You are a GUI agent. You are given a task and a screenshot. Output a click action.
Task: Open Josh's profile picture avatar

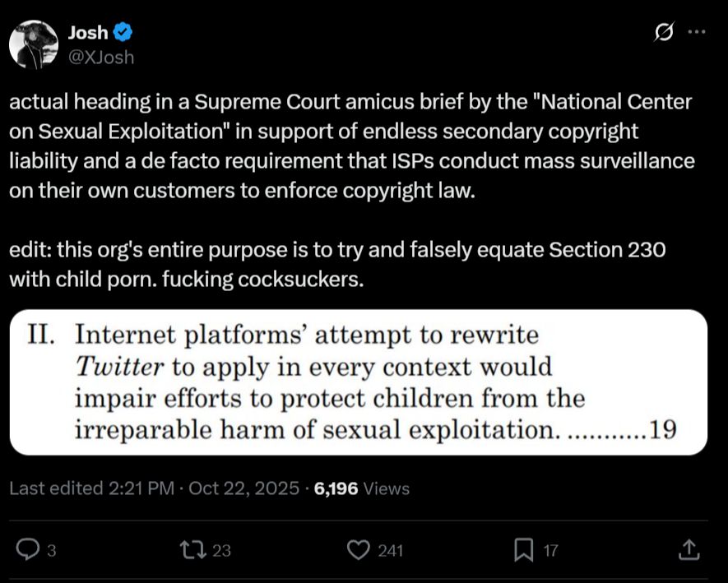34,44
